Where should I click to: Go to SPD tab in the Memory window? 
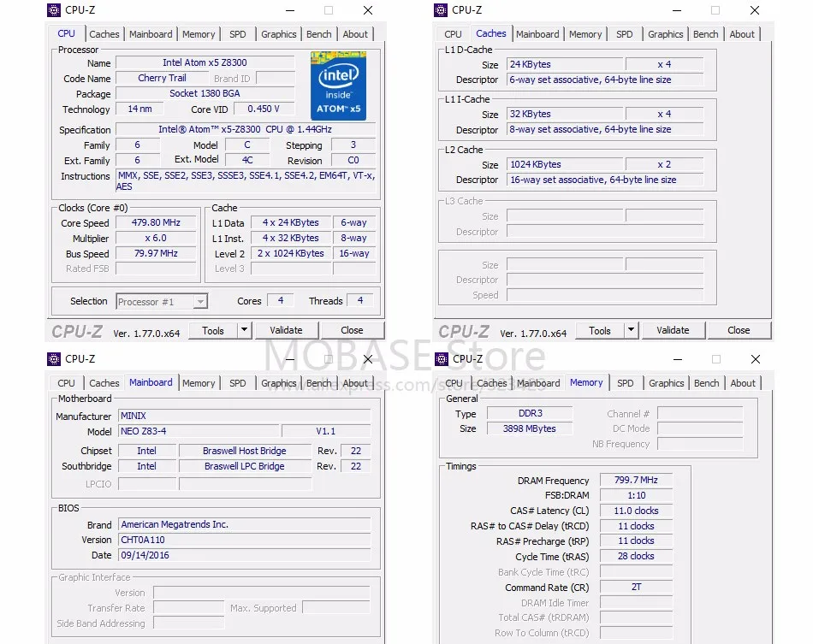tap(626, 383)
